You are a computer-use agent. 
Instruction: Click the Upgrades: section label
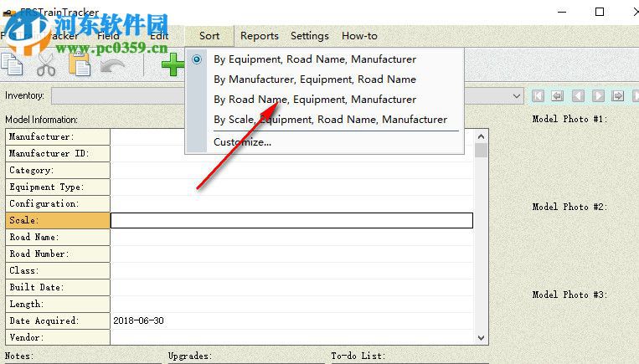[x=190, y=356]
